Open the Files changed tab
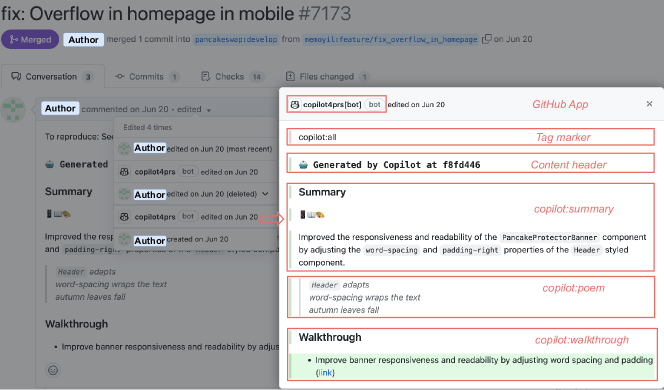The image size is (664, 390). [x=327, y=77]
